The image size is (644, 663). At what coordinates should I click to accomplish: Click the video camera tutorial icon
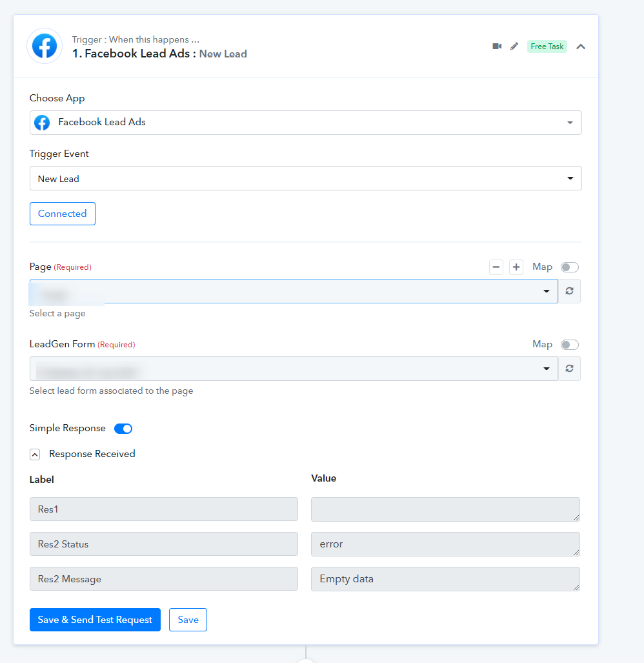[x=497, y=46]
